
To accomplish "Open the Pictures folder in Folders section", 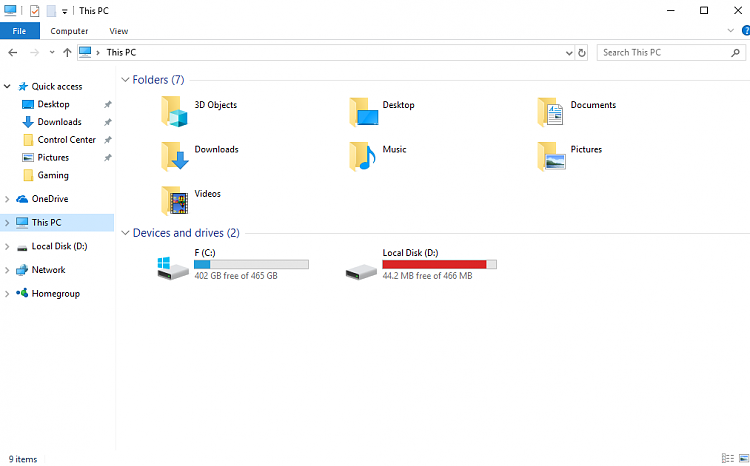I will point(551,156).
